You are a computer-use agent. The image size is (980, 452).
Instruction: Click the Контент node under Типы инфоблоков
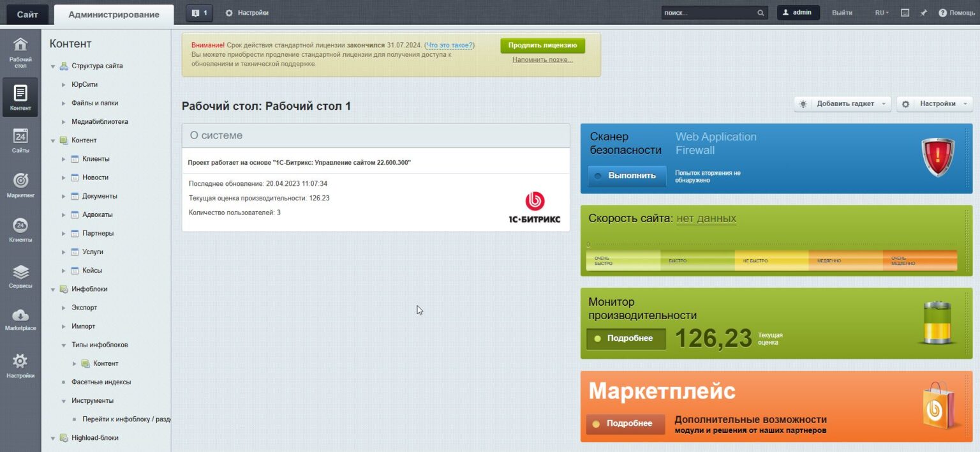point(105,363)
